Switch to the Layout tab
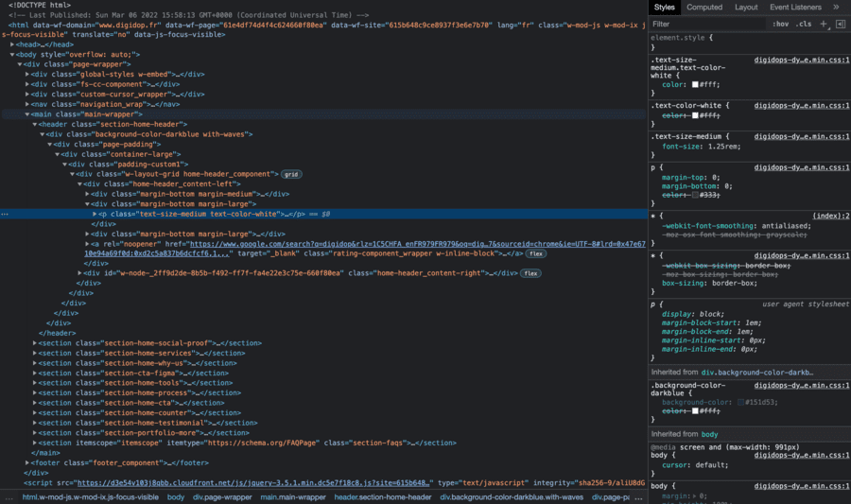 pyautogui.click(x=746, y=7)
